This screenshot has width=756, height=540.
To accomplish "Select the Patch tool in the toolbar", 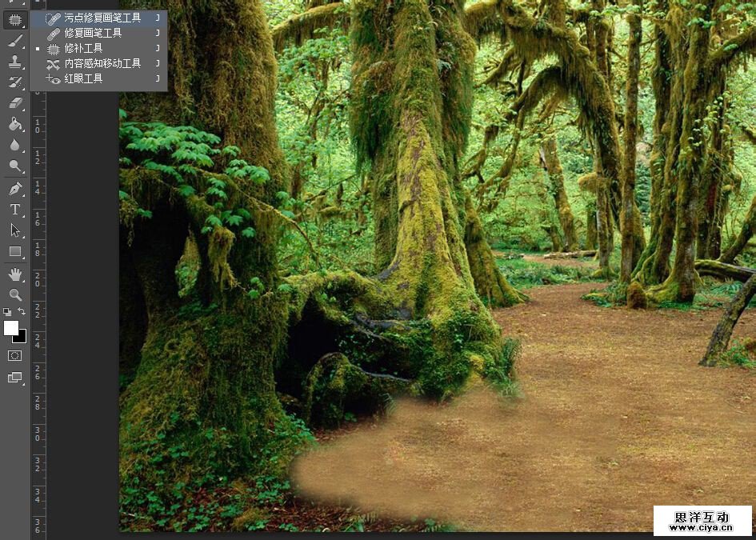I will pyautogui.click(x=15, y=20).
